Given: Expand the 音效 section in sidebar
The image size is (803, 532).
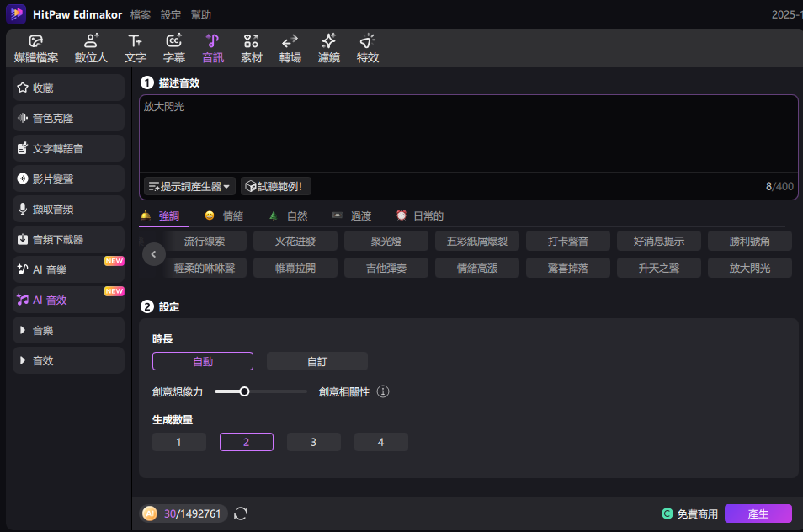Looking at the screenshot, I should [x=69, y=360].
